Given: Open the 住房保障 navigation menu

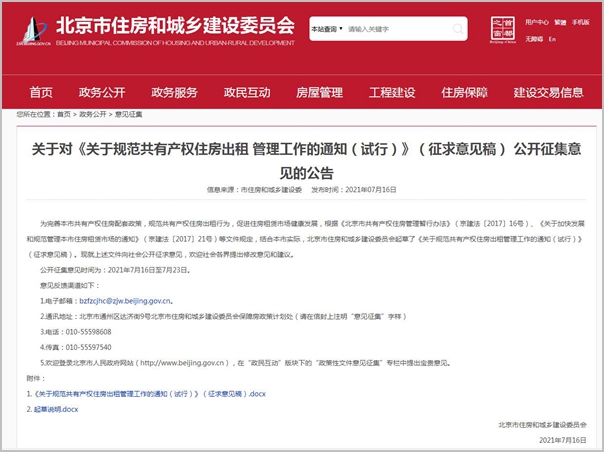Looking at the screenshot, I should click(x=464, y=92).
